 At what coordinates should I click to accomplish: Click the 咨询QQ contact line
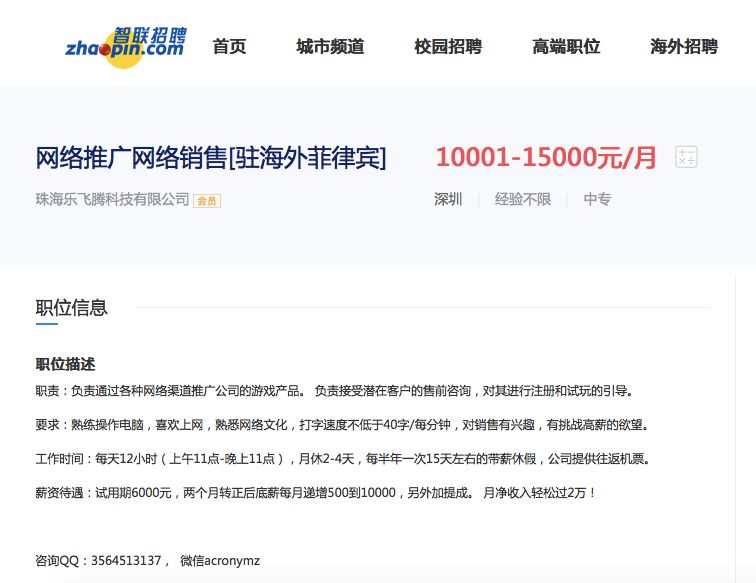tap(147, 561)
